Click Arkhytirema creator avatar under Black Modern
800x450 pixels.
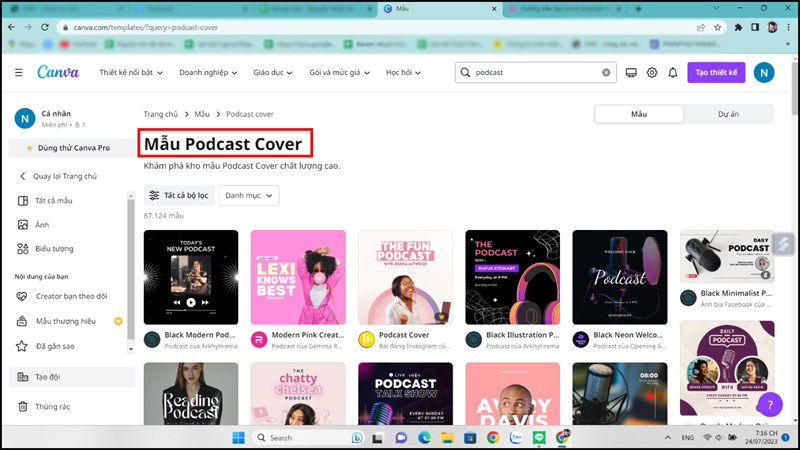[x=152, y=340]
